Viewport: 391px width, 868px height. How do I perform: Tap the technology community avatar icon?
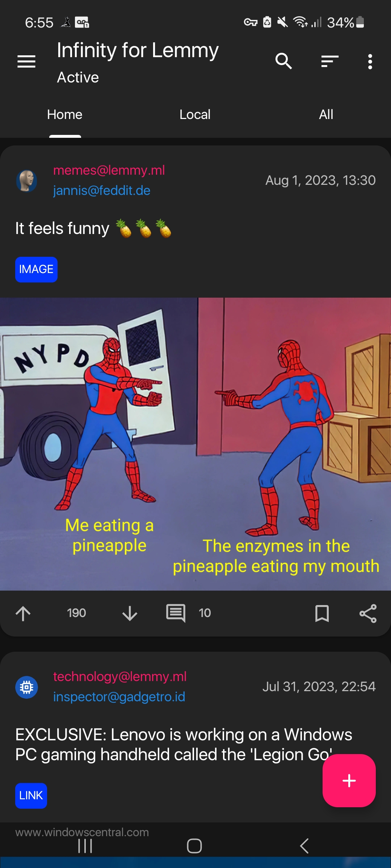tap(26, 687)
